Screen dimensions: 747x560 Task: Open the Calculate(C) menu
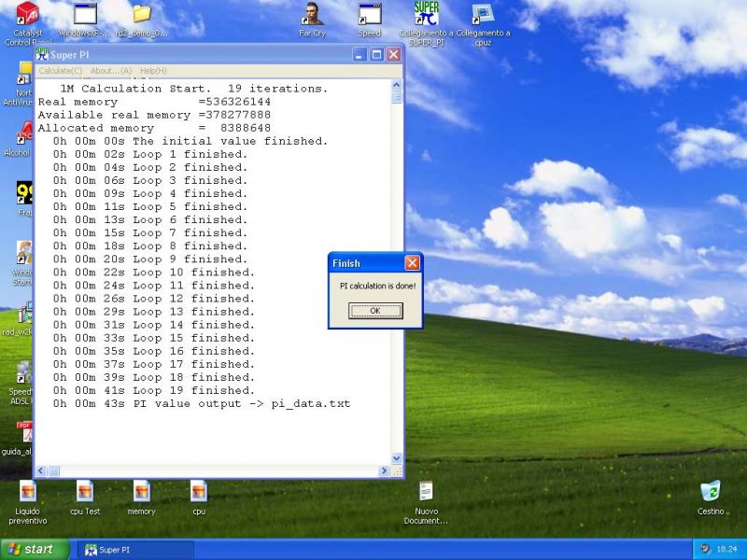pyautogui.click(x=60, y=71)
